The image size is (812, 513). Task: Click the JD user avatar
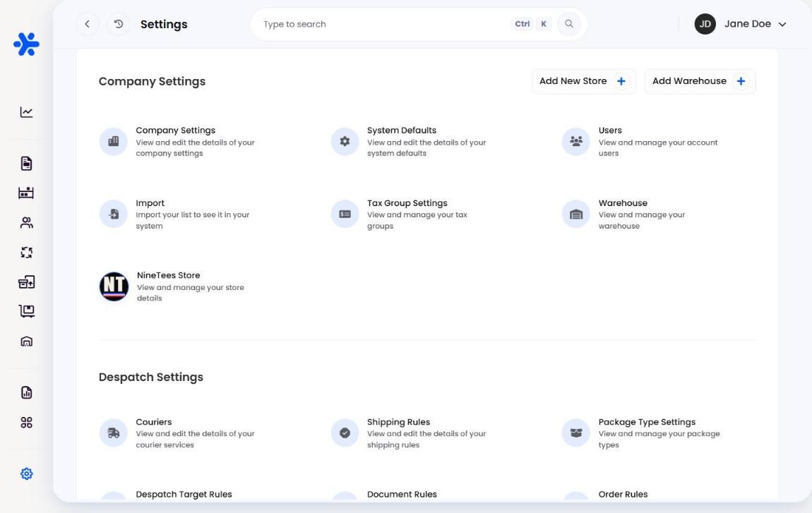coord(705,24)
